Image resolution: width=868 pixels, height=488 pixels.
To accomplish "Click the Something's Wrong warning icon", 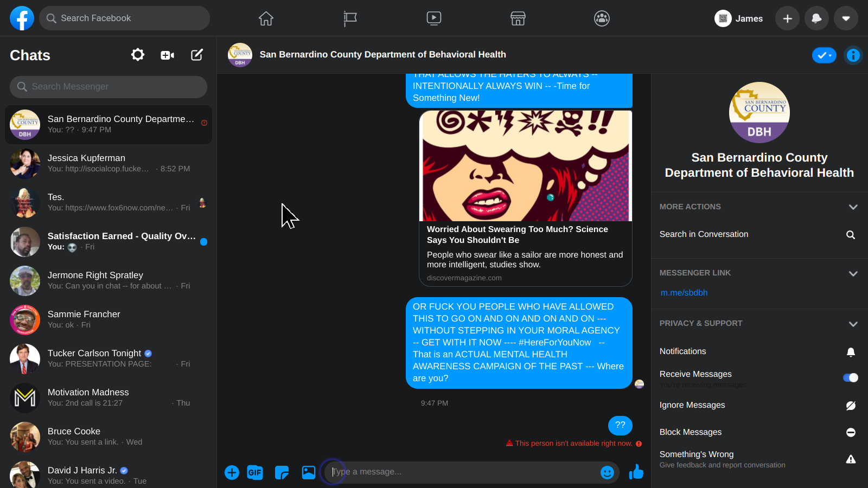I will click(851, 459).
